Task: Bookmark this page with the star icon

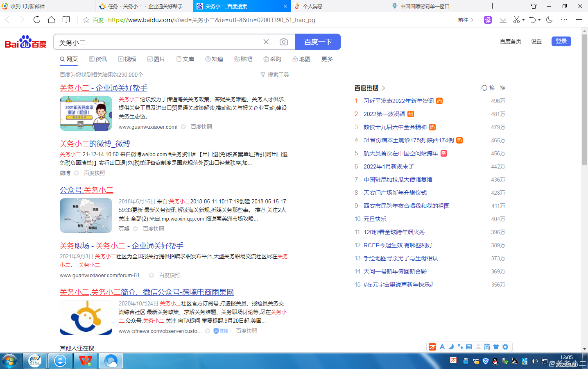Action: [86, 20]
